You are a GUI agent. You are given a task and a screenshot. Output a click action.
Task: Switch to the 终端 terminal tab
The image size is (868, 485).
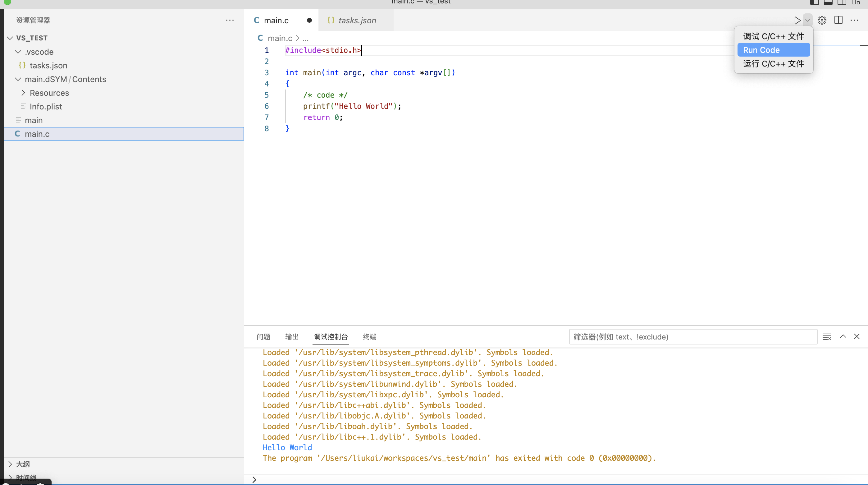click(x=369, y=337)
